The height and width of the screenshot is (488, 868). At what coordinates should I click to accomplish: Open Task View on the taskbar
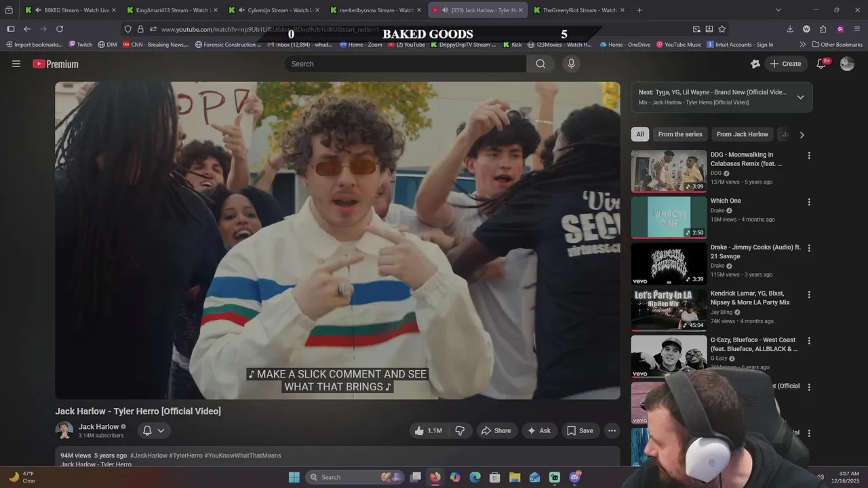click(x=416, y=477)
